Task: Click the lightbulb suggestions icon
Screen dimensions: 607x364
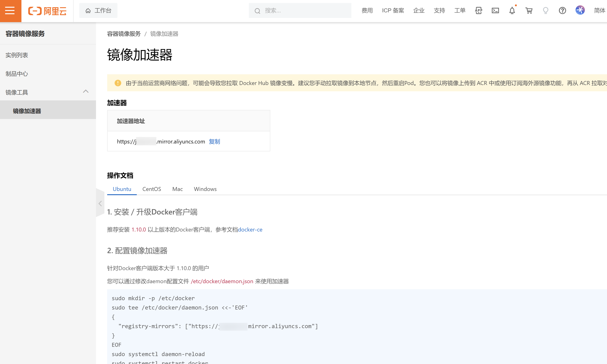Action: tap(545, 10)
